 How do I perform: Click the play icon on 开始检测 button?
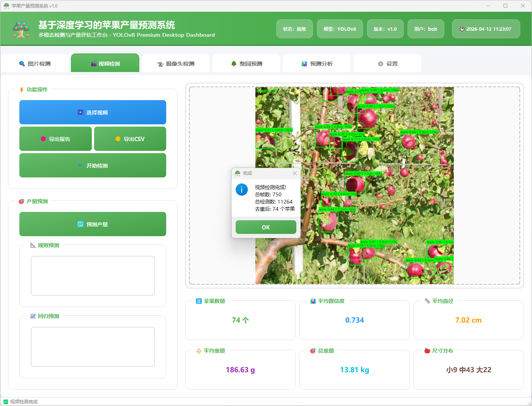pos(80,165)
